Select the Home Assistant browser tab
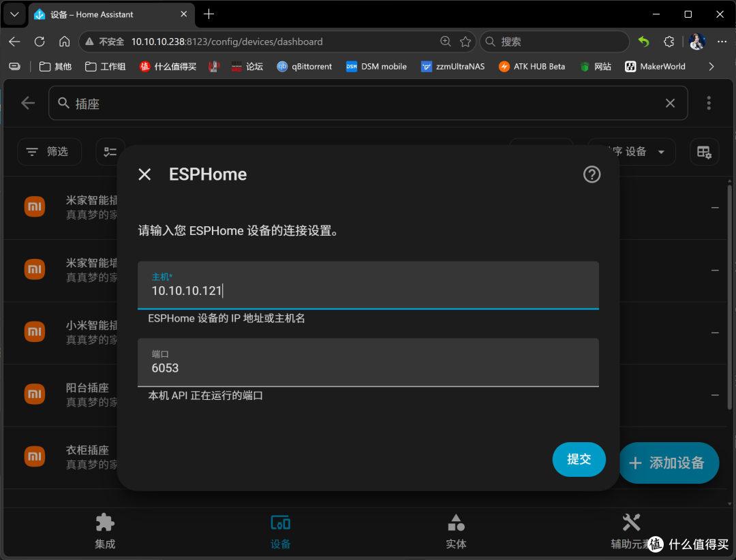 click(112, 14)
